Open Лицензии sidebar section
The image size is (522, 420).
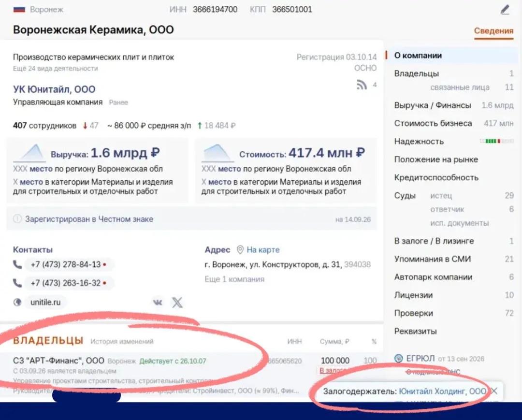click(x=413, y=295)
